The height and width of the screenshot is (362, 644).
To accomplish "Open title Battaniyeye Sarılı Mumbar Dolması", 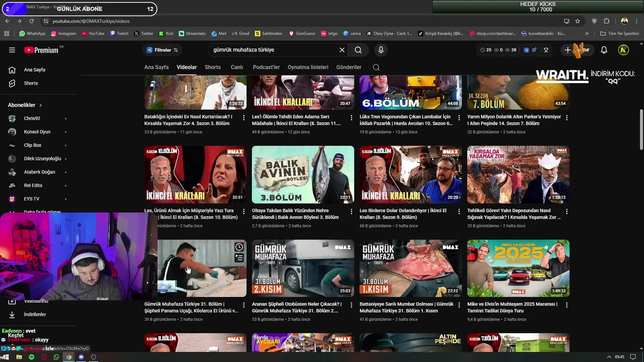I will pyautogui.click(x=407, y=307).
